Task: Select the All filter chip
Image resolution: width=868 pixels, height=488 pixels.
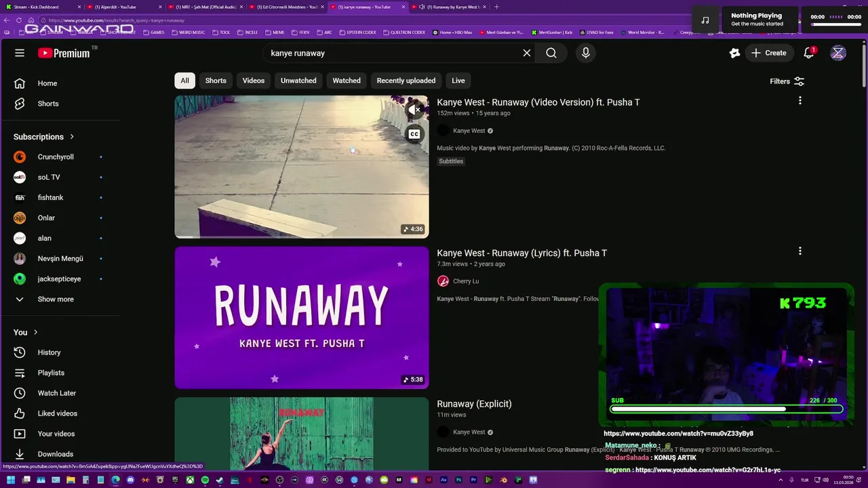Action: pyautogui.click(x=184, y=81)
